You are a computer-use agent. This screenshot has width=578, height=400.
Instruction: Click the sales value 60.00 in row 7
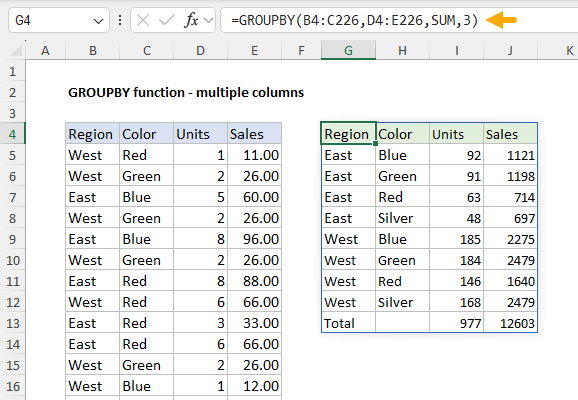point(254,197)
